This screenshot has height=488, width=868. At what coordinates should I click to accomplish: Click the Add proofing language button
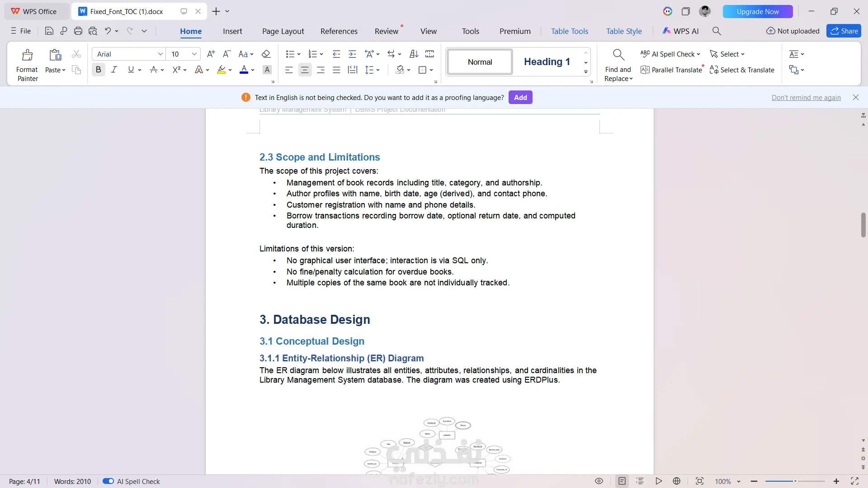520,97
